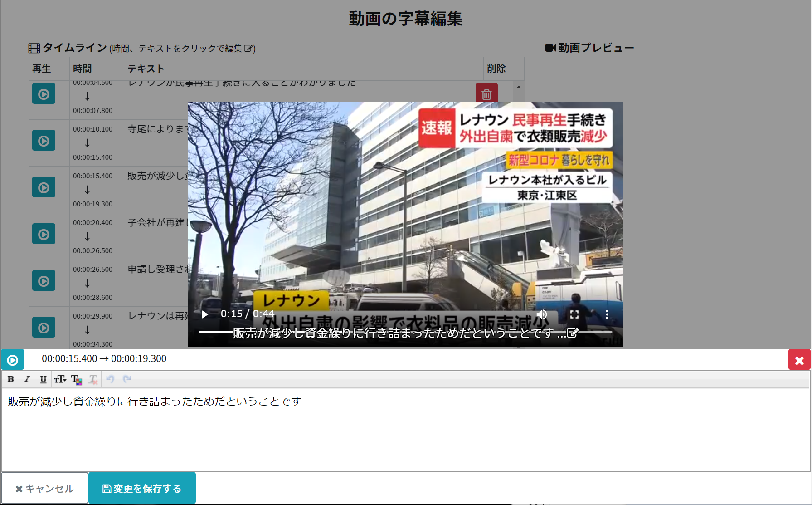Screen dimensions: 812x505
Task: Edit subtitle text starting レナウンは再
Action: pyautogui.click(x=158, y=316)
